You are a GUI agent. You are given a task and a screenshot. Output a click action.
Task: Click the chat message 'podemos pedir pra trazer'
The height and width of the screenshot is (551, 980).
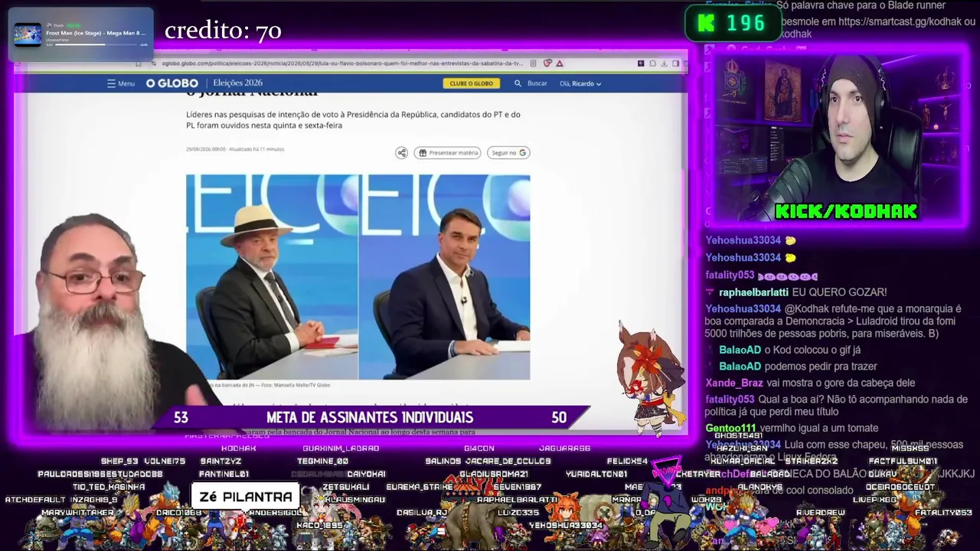click(821, 367)
